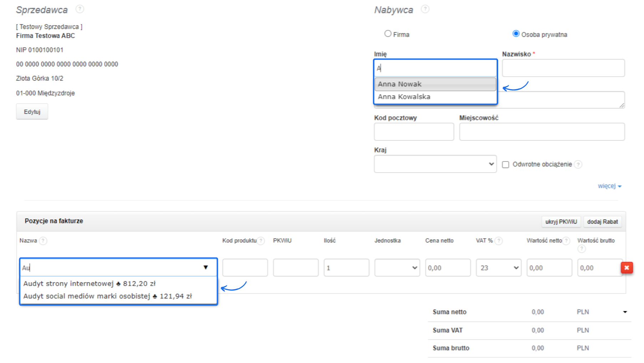Click the help icon next to Sprzedawca
This screenshot has height=363, width=644.
click(x=80, y=9)
